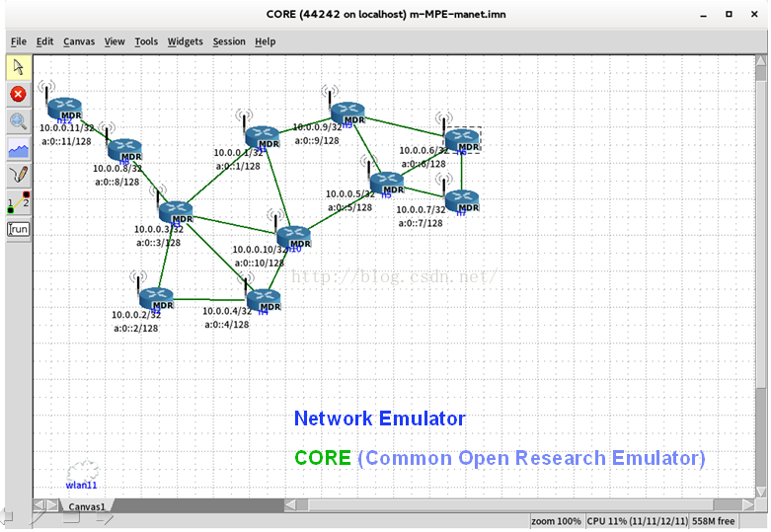Stop the session with the red X button
Viewport: 771px width, 532px height.
click(19, 94)
